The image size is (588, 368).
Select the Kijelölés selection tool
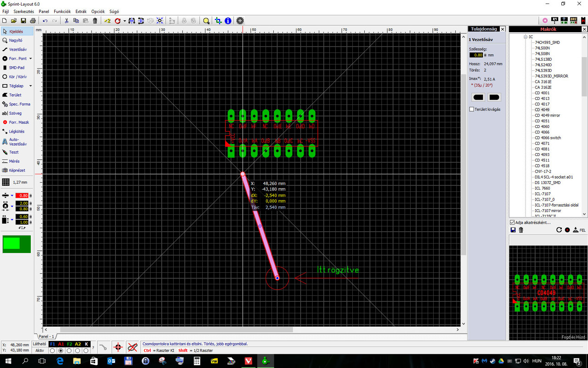tap(17, 31)
